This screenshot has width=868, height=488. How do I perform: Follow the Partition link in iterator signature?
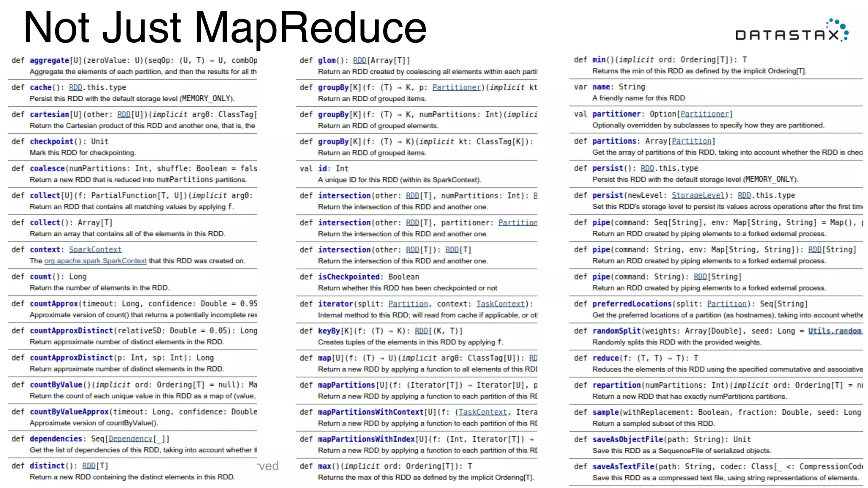tap(408, 304)
